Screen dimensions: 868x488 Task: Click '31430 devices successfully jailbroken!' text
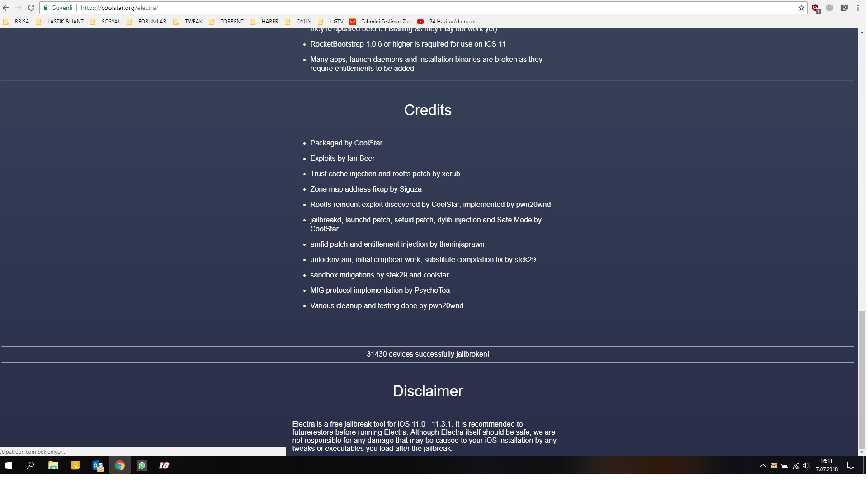tap(428, 354)
